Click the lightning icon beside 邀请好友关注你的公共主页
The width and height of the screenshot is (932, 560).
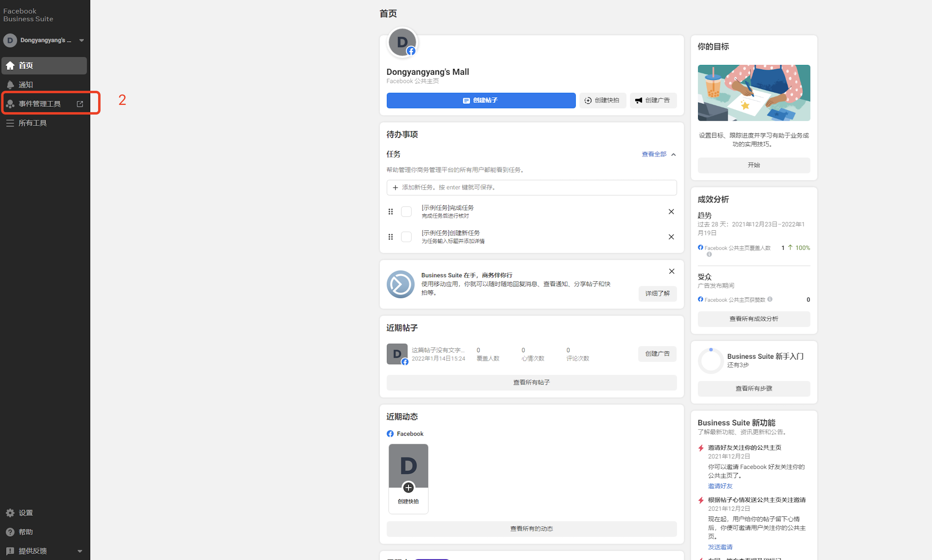pos(701,448)
